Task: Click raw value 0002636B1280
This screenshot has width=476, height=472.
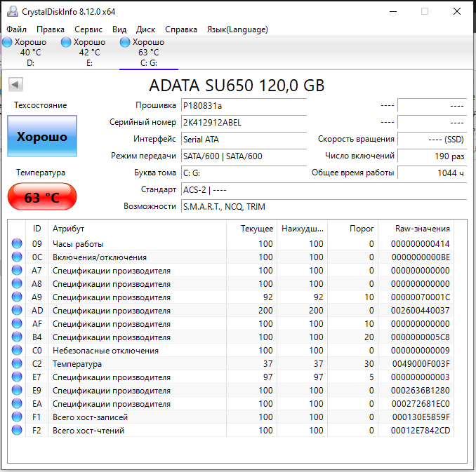Action: pyautogui.click(x=421, y=391)
